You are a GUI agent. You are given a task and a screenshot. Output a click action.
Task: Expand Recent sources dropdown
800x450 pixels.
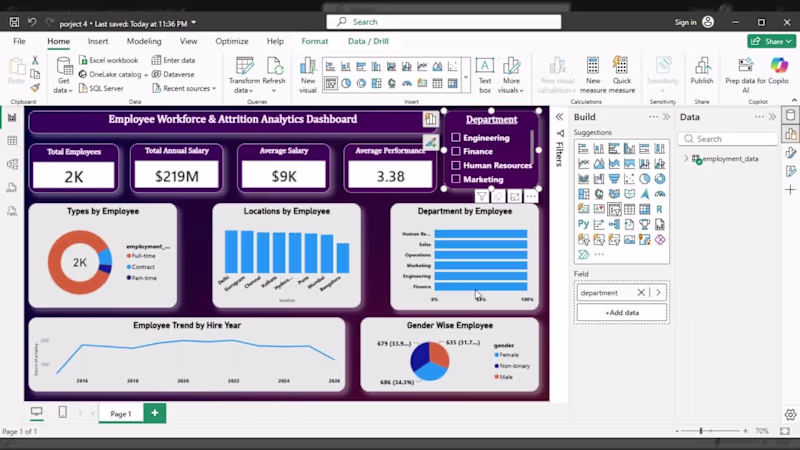pyautogui.click(x=184, y=88)
